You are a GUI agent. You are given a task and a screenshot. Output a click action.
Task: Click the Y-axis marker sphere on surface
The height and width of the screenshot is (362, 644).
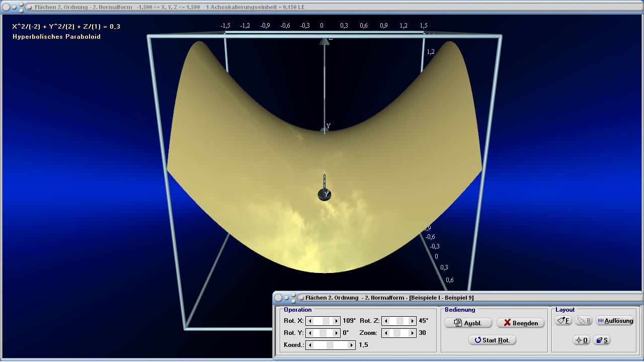click(325, 195)
